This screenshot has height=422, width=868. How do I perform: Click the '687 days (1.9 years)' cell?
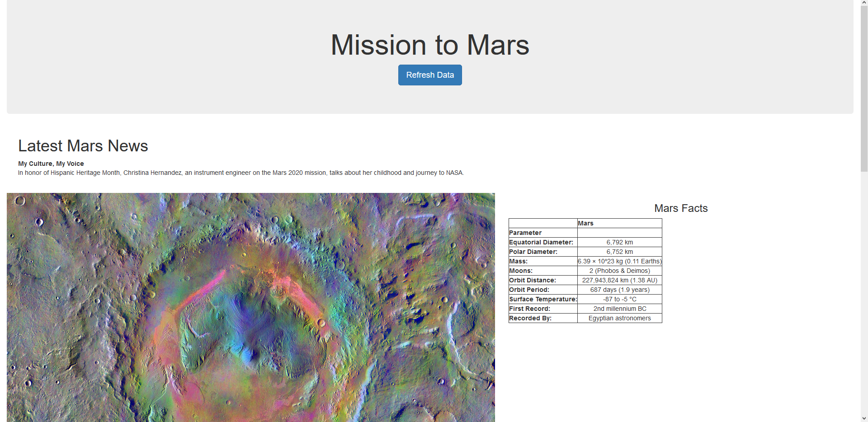coord(619,290)
